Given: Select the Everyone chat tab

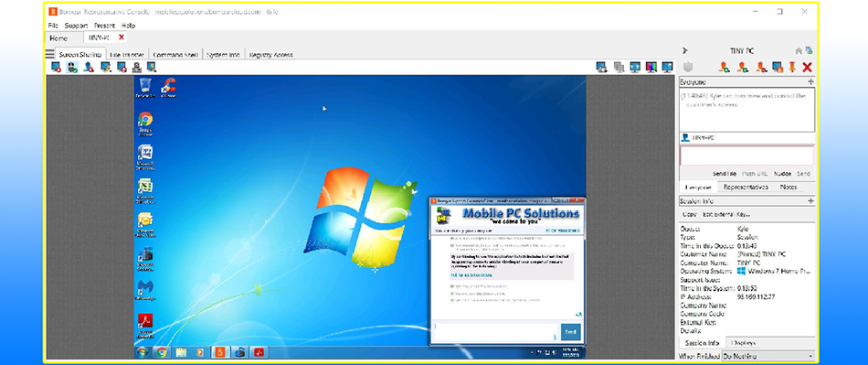Looking at the screenshot, I should click(x=698, y=188).
